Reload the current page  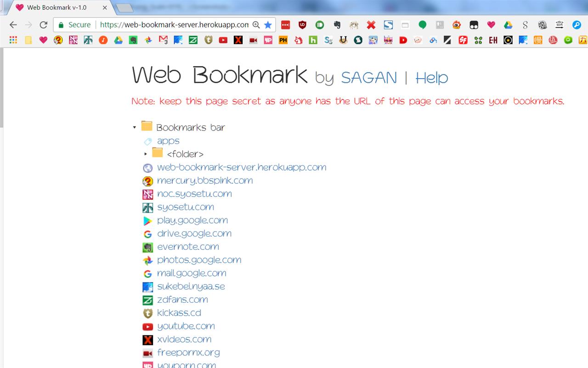point(44,25)
